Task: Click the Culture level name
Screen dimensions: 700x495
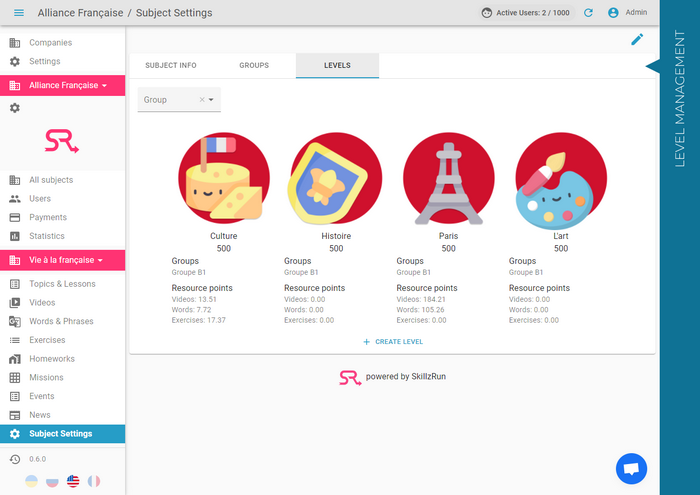Action: pos(224,236)
